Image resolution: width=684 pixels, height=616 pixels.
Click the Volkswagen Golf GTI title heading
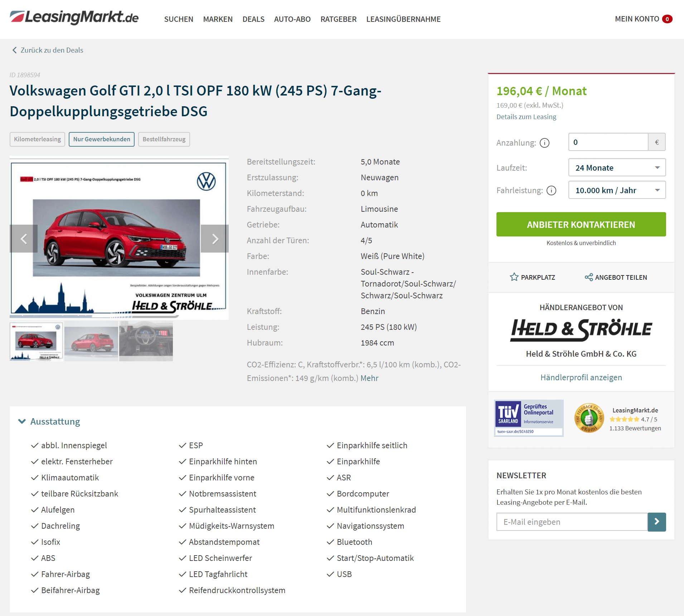tap(195, 101)
